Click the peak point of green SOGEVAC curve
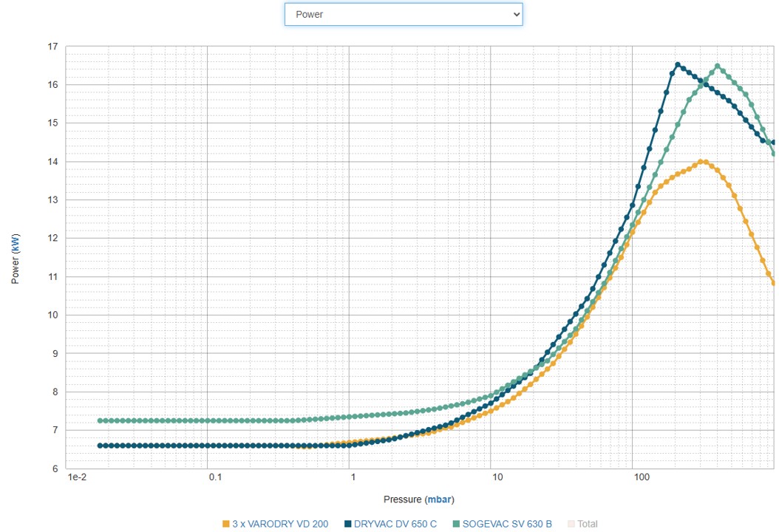This screenshot has height=532, width=779. (717, 66)
